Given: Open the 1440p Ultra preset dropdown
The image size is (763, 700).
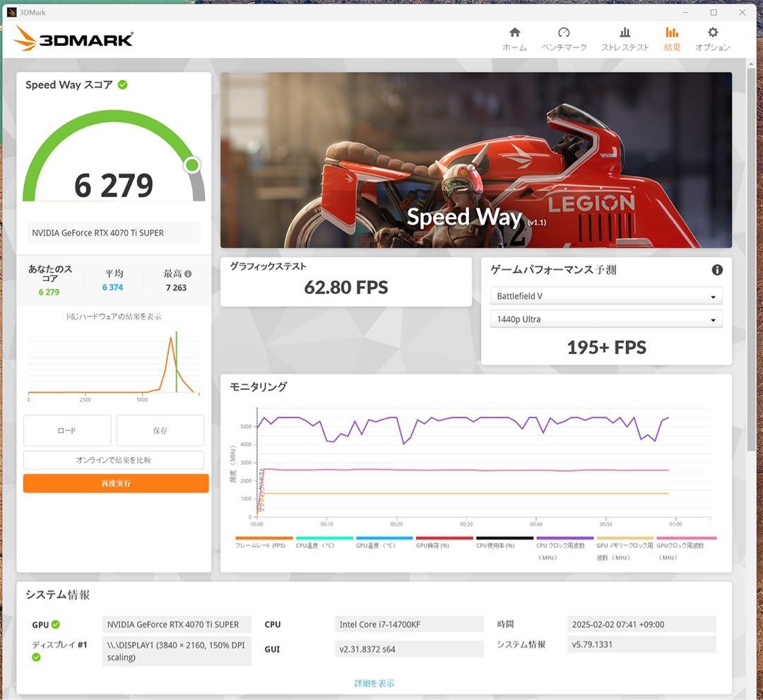Looking at the screenshot, I should [x=605, y=319].
